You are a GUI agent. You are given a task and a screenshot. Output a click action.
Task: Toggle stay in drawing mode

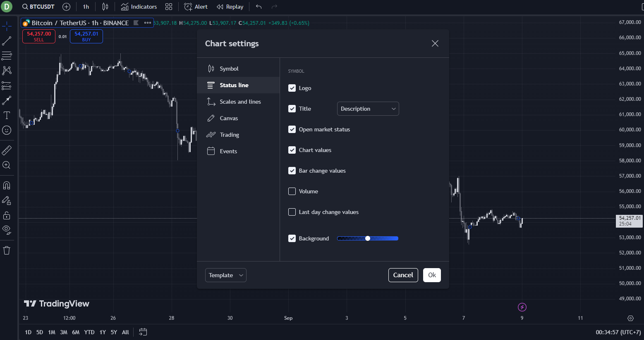(x=7, y=200)
